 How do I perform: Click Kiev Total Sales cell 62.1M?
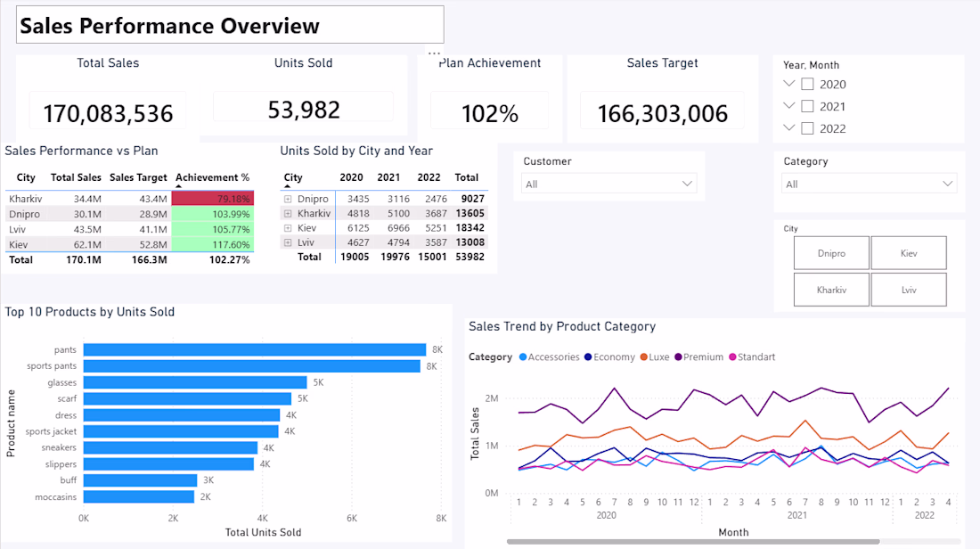click(x=87, y=244)
